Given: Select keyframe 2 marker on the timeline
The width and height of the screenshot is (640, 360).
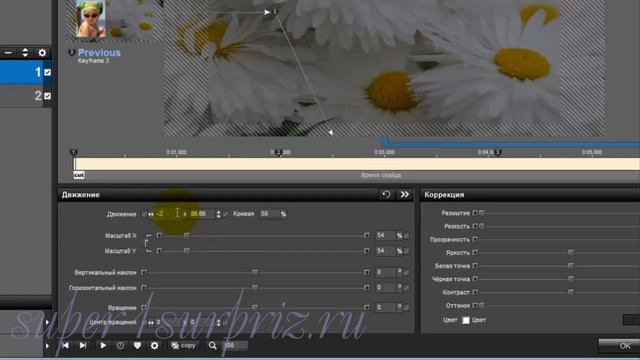Looking at the screenshot, I should click(279, 152).
